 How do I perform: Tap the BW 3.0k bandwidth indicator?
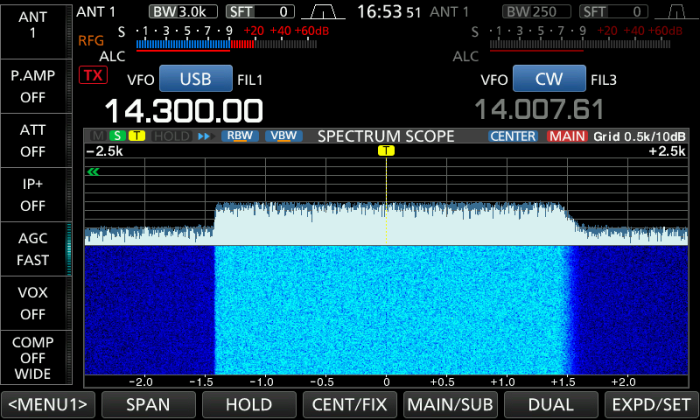[183, 12]
